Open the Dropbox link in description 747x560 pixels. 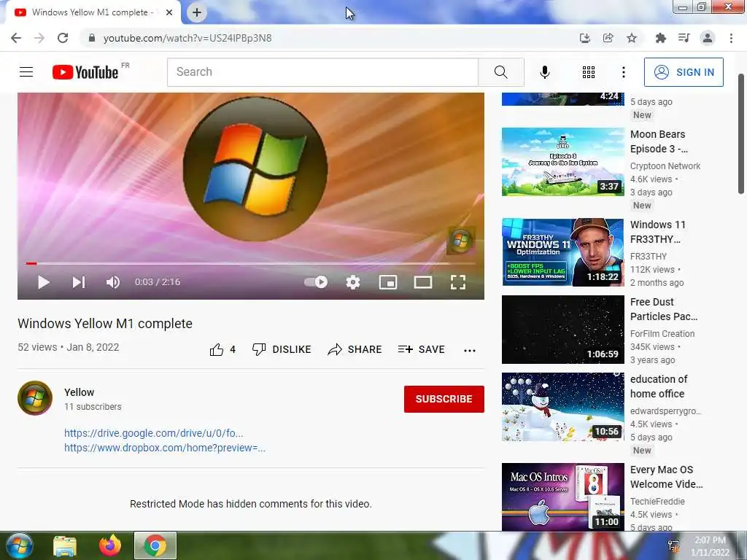(x=165, y=448)
